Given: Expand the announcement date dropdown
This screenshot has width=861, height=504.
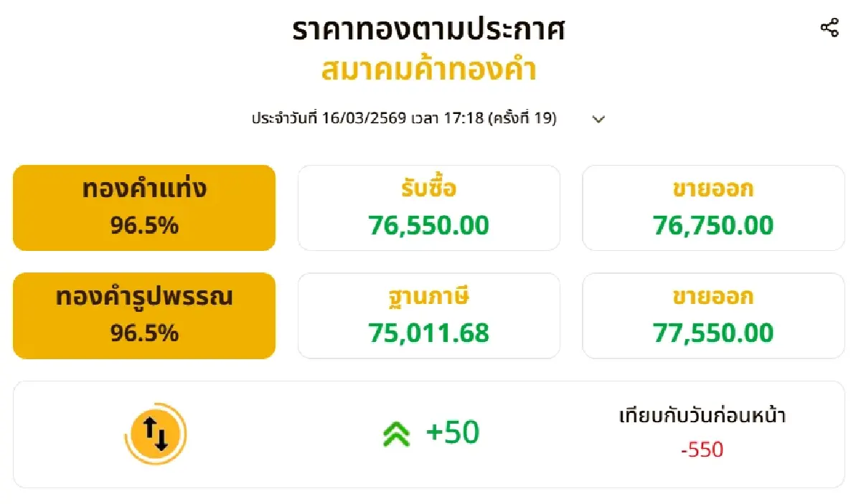Looking at the screenshot, I should tap(598, 119).
